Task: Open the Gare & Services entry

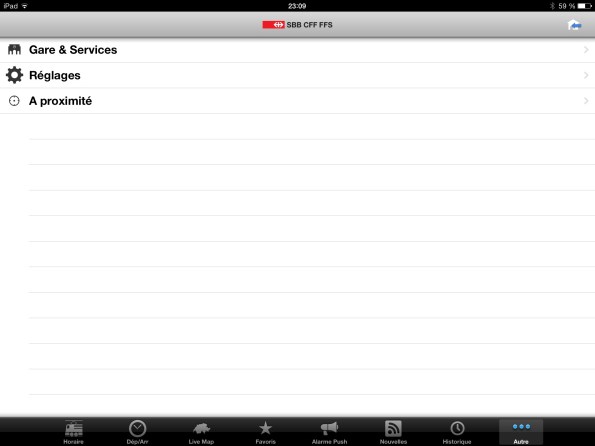Action: [x=298, y=50]
